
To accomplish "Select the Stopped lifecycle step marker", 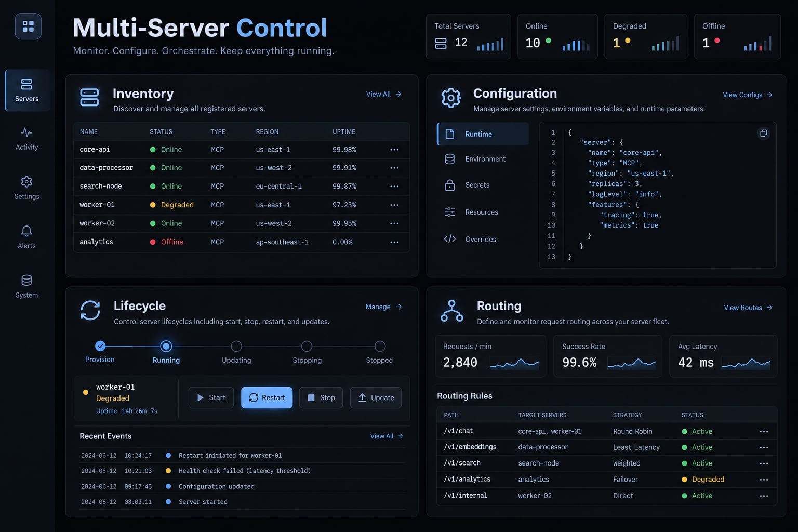I will [380, 346].
